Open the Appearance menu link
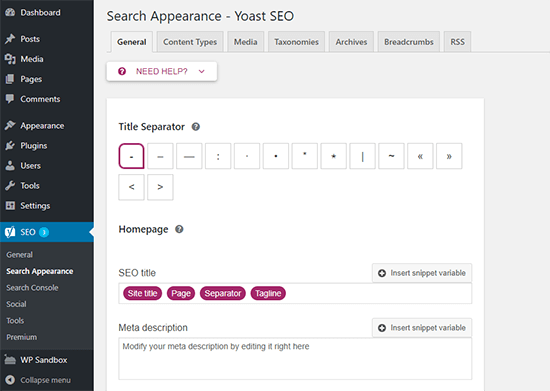 42,126
